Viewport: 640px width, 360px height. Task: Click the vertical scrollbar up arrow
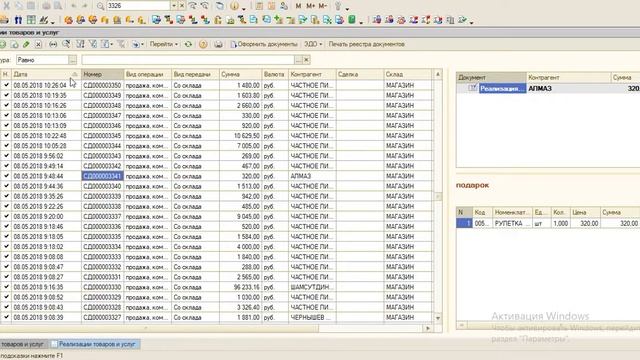[x=438, y=74]
